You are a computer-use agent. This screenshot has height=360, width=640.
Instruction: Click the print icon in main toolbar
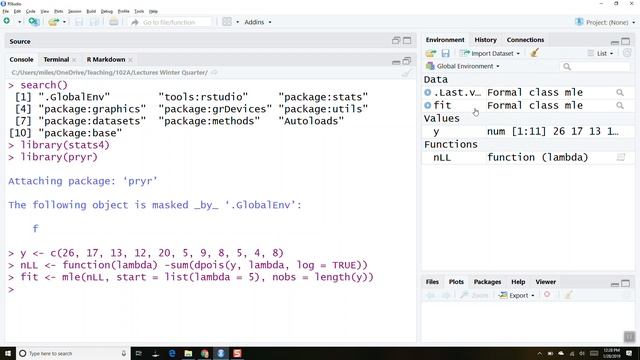114,22
